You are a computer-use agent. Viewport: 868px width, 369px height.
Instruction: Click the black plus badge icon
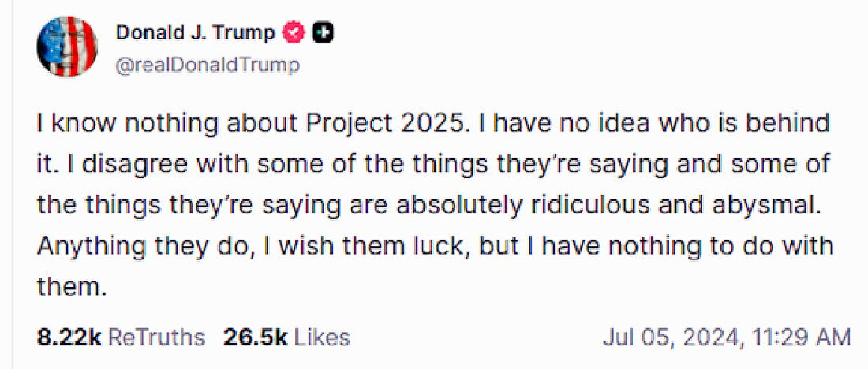(x=322, y=33)
